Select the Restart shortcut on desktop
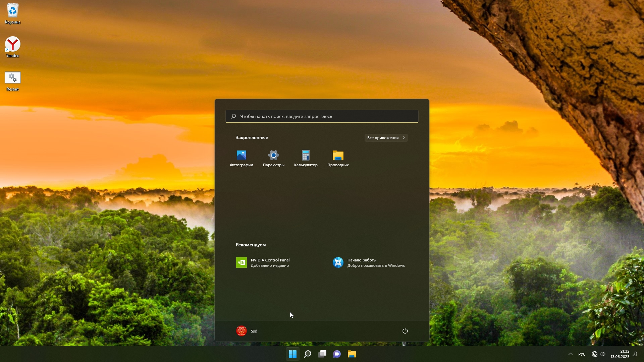 pyautogui.click(x=13, y=81)
